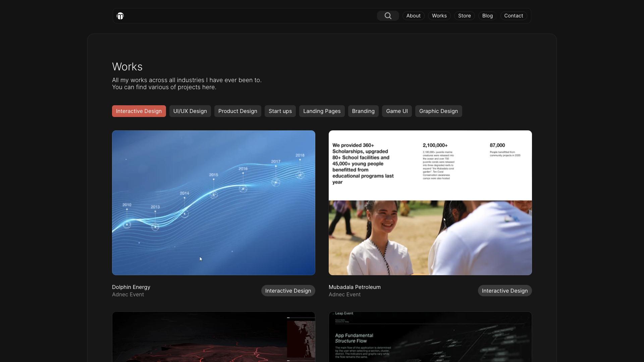Open the Dolphin Energy timeline thumbnail

214,203
